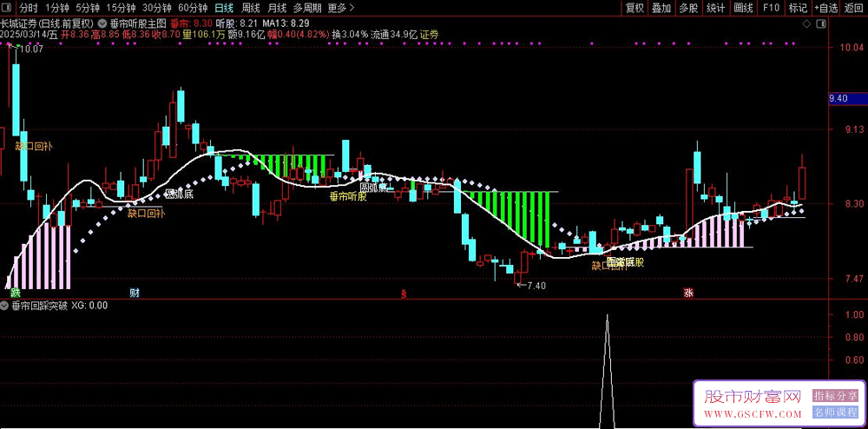Image resolution: width=868 pixels, height=429 pixels.
Task: Select the 30分钟 period tab
Action: pyautogui.click(x=156, y=8)
